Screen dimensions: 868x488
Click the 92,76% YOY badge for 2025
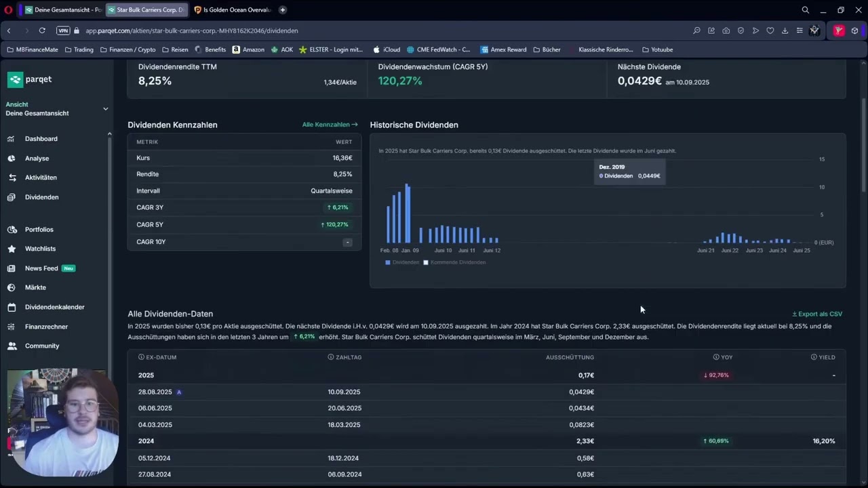point(717,375)
